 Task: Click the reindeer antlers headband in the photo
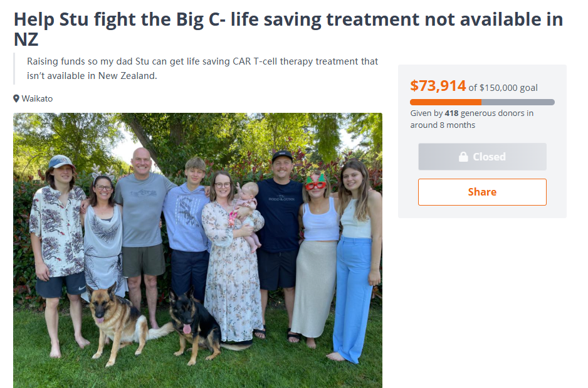point(103,172)
